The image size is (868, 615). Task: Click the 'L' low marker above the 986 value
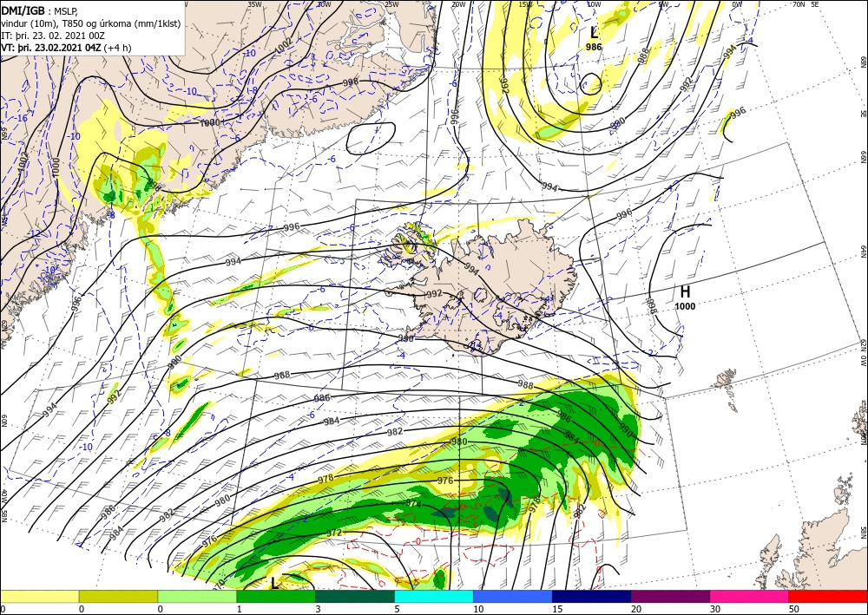point(594,33)
